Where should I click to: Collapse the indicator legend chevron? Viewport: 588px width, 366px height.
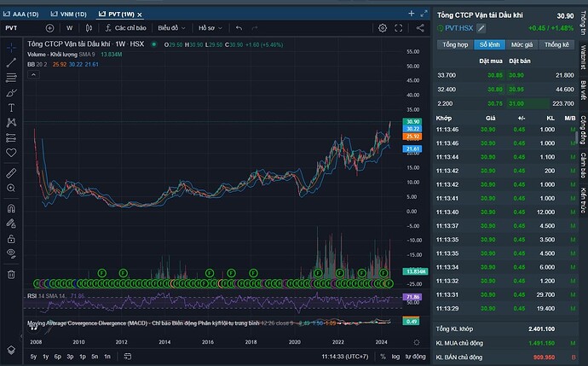(32, 73)
